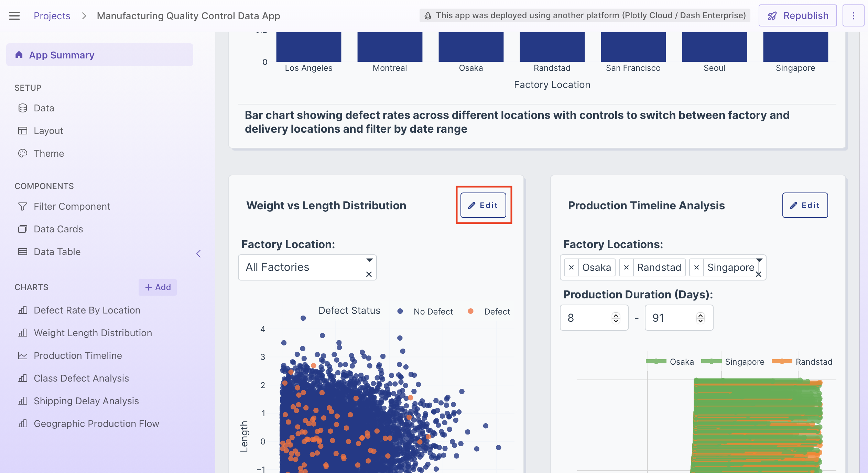Open the Production Timeline chart entry
868x473 pixels.
[x=78, y=355]
